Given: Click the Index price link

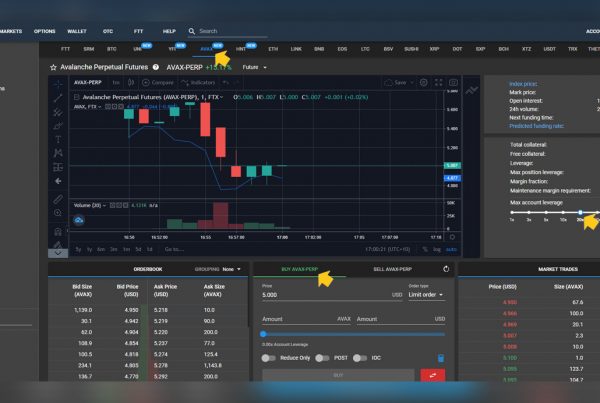Looking at the screenshot, I should (523, 84).
